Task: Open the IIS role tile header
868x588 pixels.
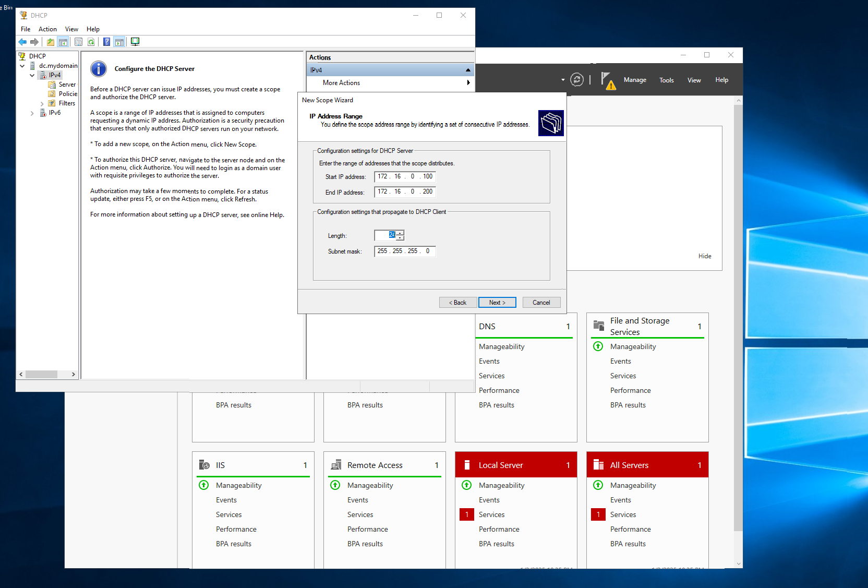Action: tap(253, 465)
